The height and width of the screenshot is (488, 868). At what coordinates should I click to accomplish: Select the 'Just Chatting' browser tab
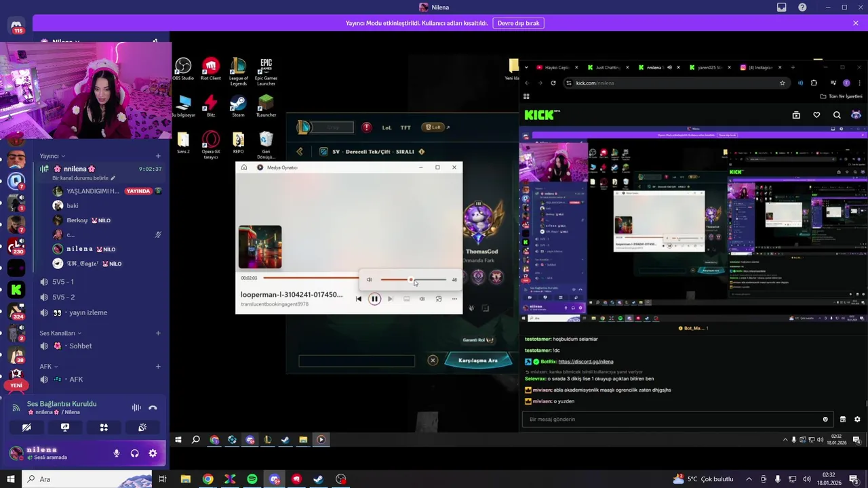607,67
